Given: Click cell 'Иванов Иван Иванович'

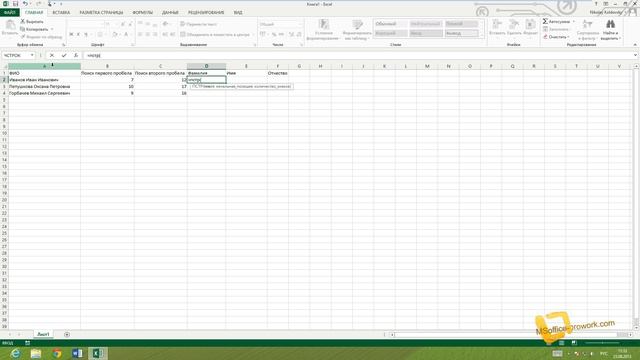Looking at the screenshot, I should (x=44, y=80).
